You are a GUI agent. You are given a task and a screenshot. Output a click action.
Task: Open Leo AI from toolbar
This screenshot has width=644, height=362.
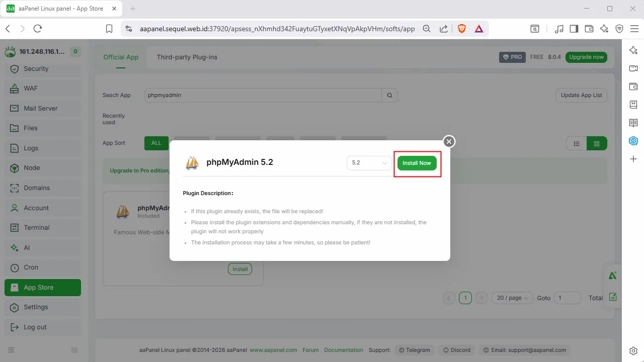[x=604, y=29]
